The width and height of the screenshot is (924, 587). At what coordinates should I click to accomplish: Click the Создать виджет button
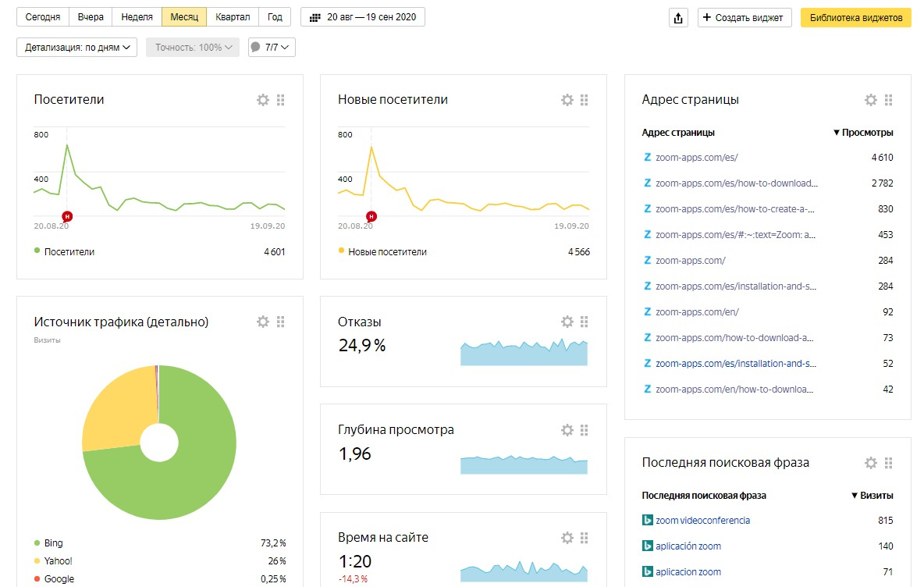[745, 18]
